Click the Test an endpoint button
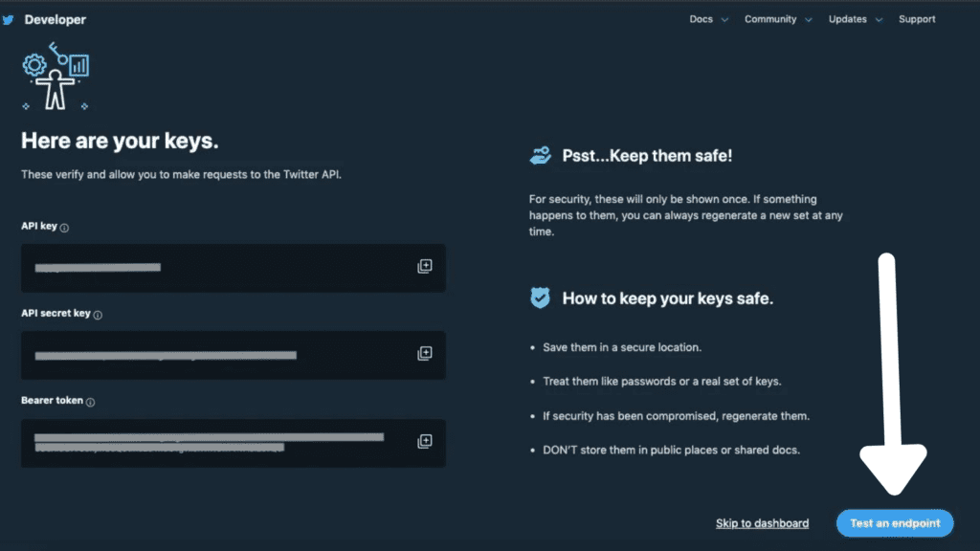 [895, 523]
